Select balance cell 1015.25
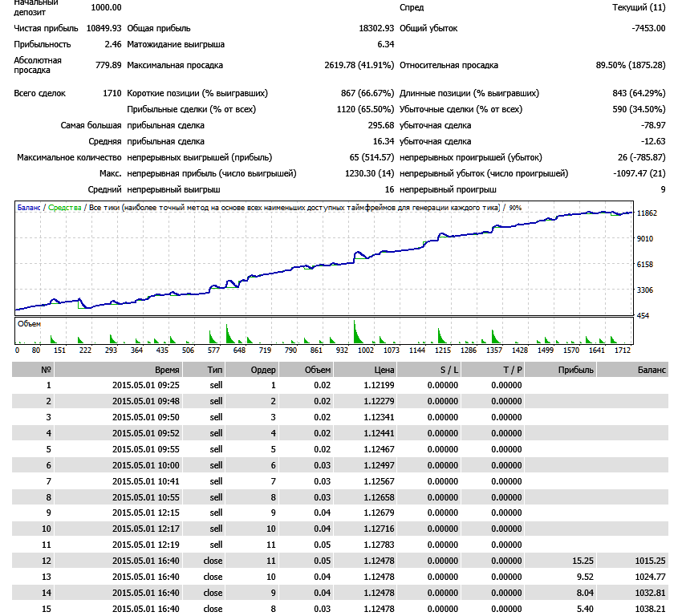The image size is (678, 616). [650, 560]
